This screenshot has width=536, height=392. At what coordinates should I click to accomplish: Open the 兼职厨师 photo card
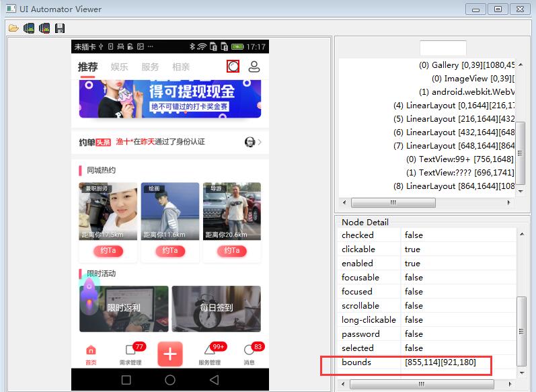click(x=108, y=211)
